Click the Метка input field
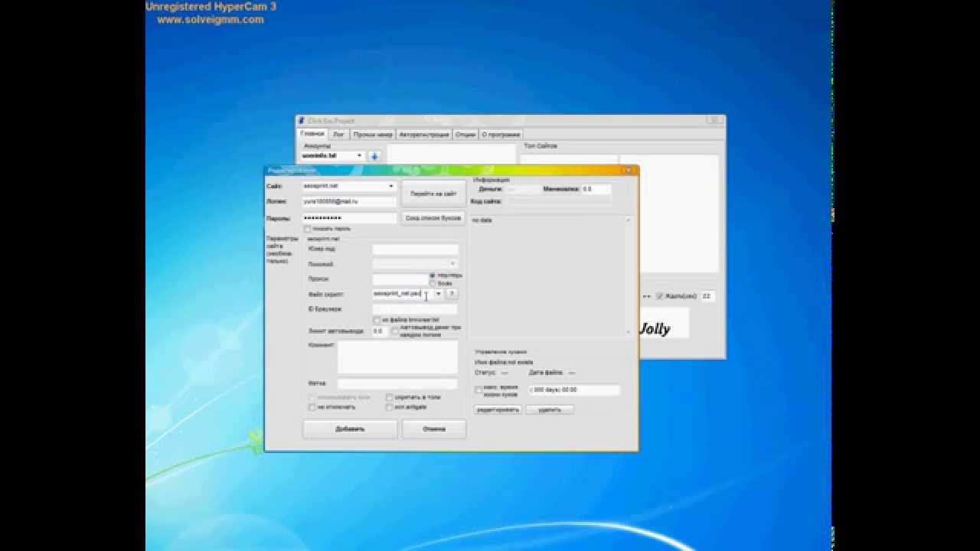980x551 pixels. click(397, 383)
